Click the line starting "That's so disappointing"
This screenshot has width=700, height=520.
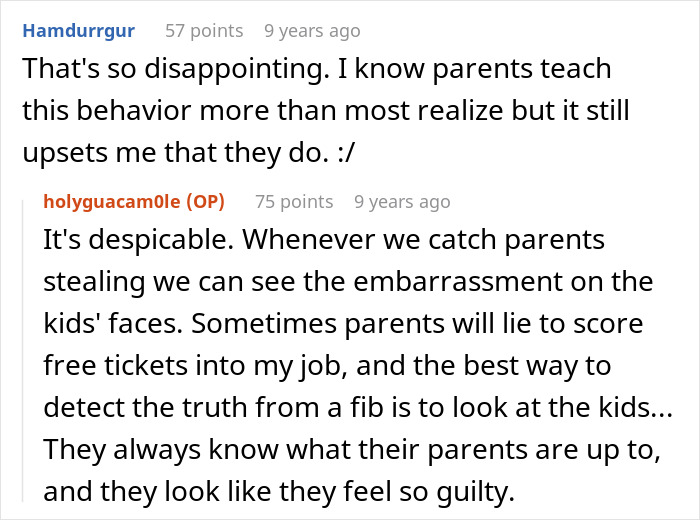[x=317, y=70]
